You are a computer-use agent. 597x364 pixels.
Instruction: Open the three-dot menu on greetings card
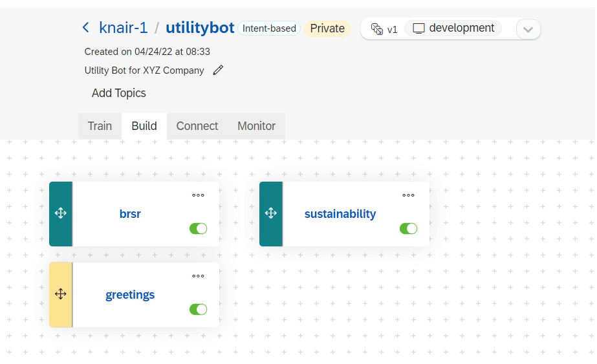[x=198, y=276]
